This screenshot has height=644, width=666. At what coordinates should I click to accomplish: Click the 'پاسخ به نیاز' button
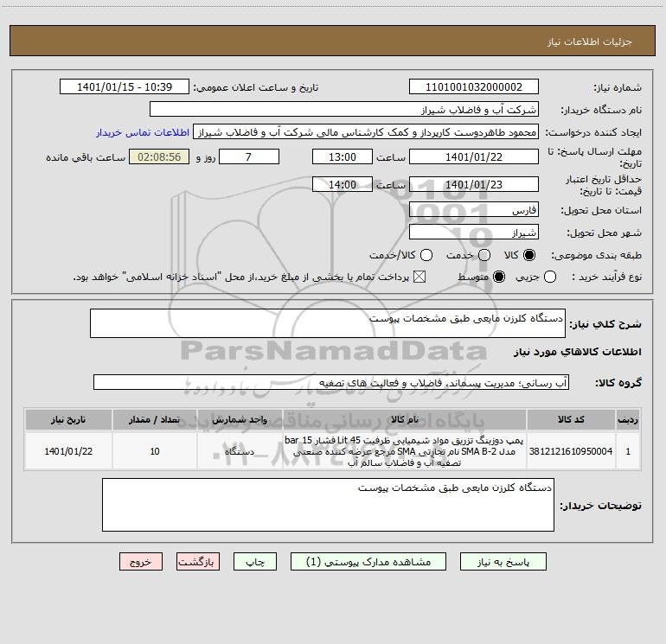coord(503,562)
